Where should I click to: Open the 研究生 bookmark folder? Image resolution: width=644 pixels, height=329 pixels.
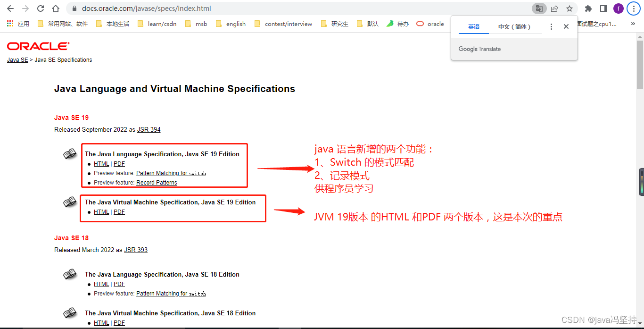pos(334,24)
